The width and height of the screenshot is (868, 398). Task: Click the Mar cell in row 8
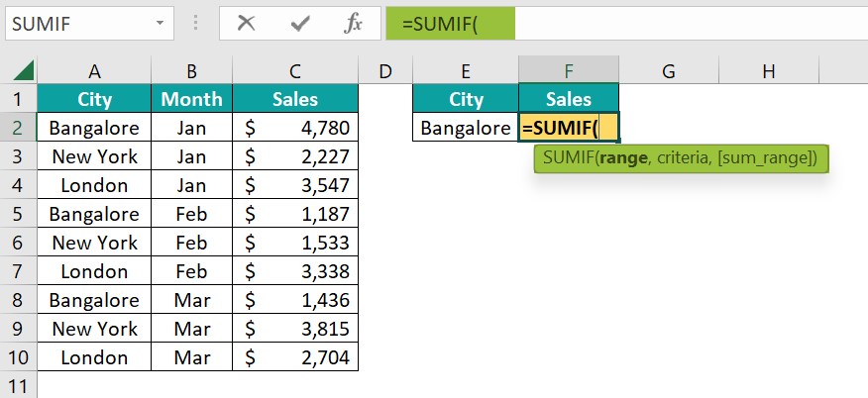191,300
